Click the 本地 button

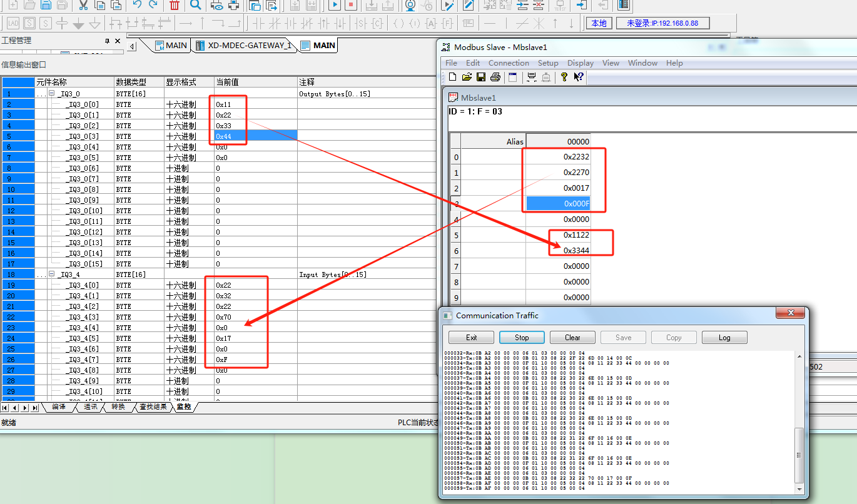[x=599, y=23]
